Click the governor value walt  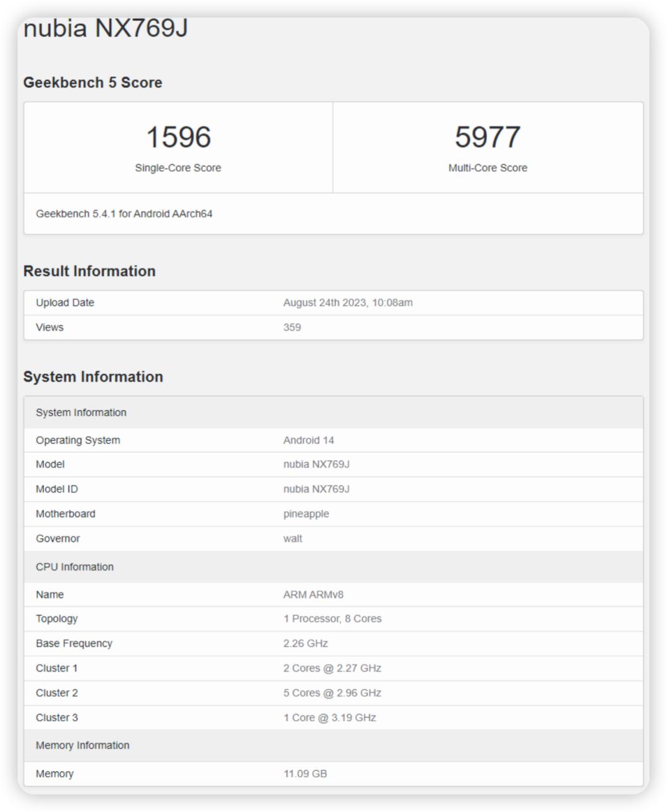(x=293, y=538)
